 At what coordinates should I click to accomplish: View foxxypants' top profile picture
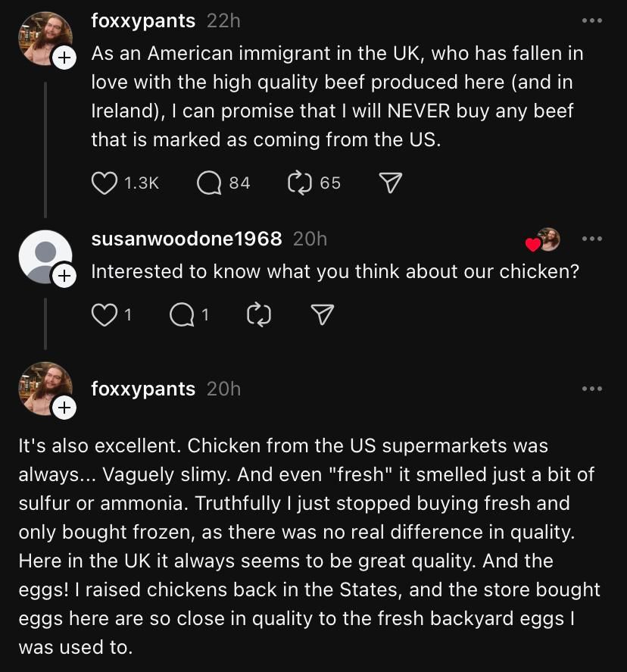click(45, 39)
